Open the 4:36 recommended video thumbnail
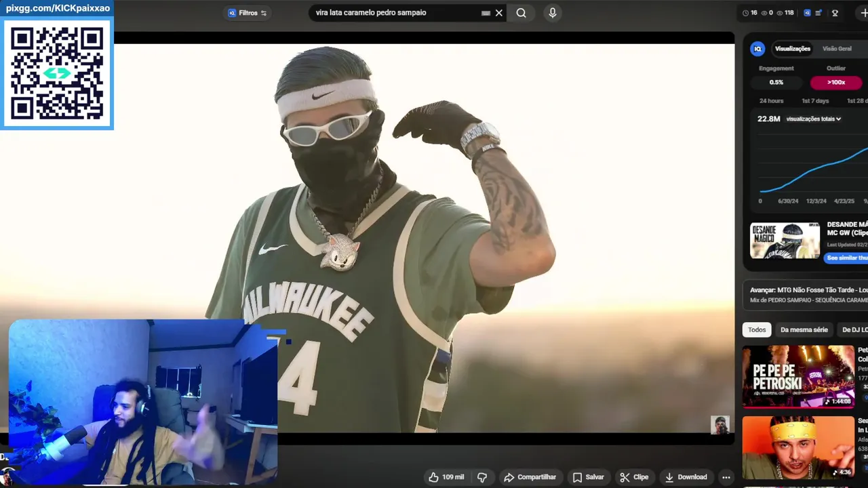The height and width of the screenshot is (488, 868). [x=798, y=447]
